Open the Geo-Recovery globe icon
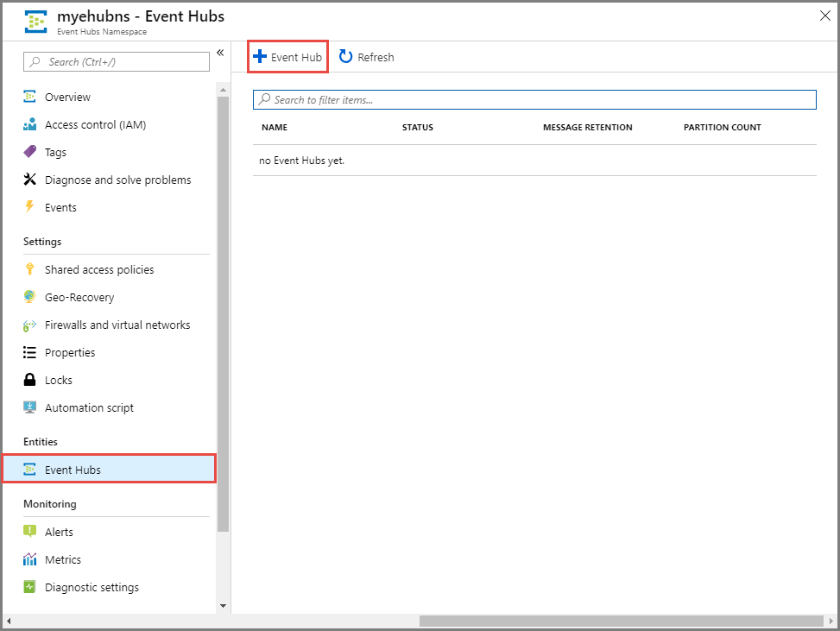The image size is (840, 631). pos(30,298)
